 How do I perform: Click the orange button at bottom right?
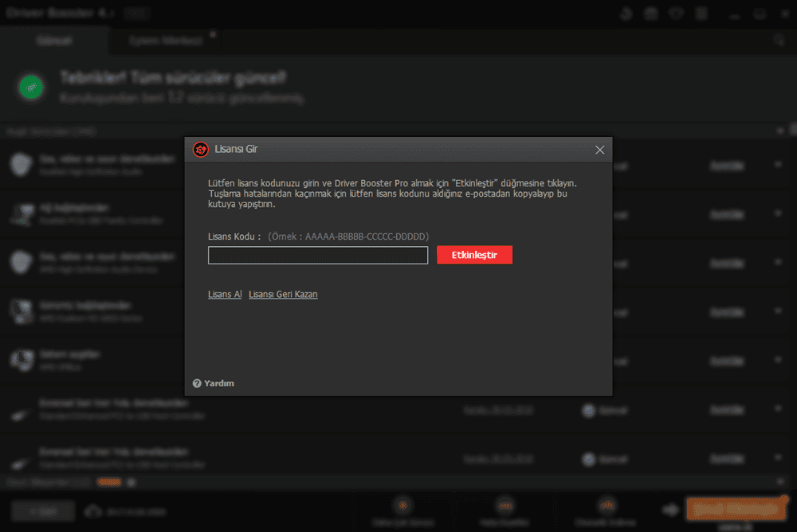point(734,509)
